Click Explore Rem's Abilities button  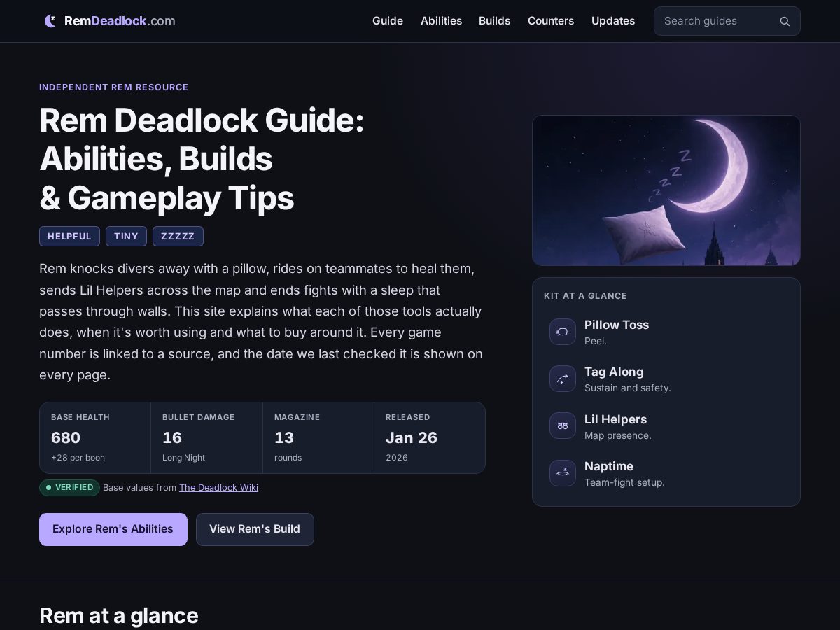[x=113, y=529]
